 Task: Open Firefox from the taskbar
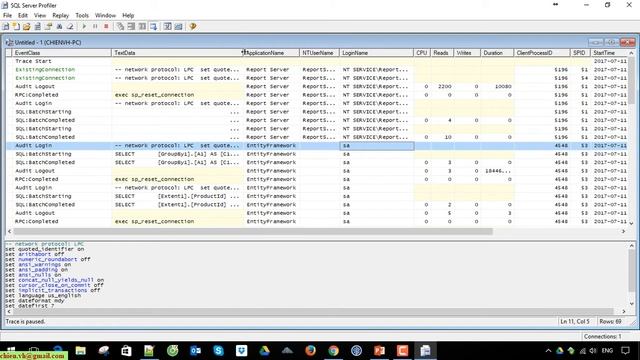pos(310,351)
